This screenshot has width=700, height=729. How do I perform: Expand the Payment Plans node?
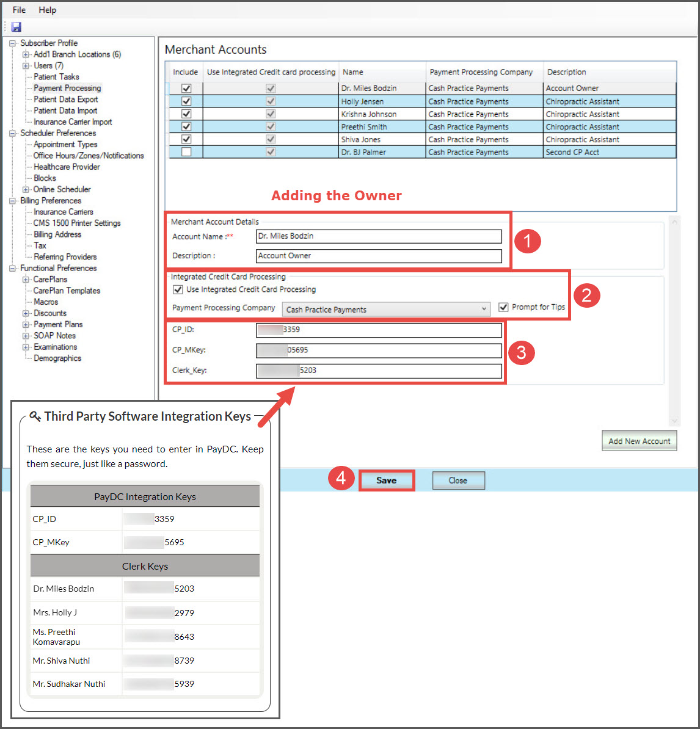tap(26, 325)
